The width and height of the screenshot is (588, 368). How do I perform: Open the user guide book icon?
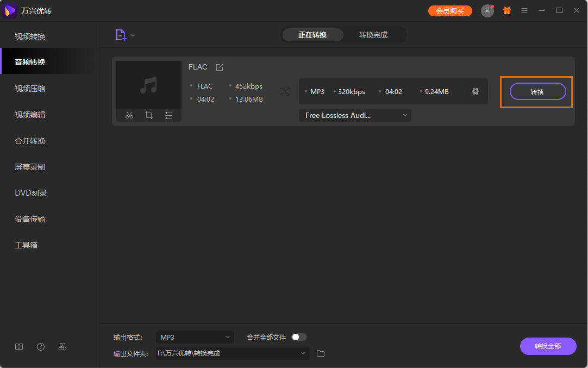pyautogui.click(x=19, y=347)
